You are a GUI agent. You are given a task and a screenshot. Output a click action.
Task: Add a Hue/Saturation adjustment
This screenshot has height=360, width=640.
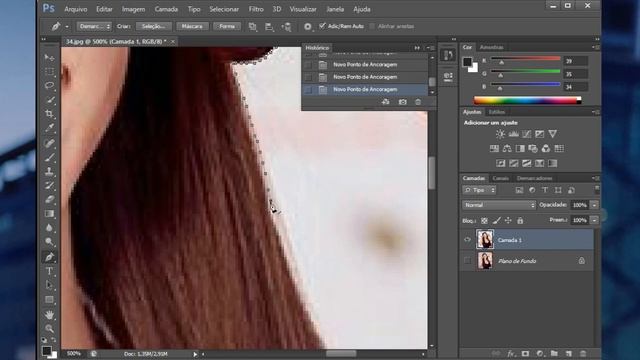tap(494, 149)
